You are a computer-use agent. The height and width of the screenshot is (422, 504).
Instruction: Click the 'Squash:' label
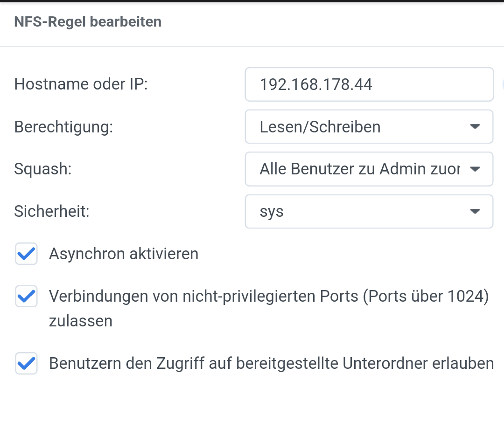[x=43, y=169]
